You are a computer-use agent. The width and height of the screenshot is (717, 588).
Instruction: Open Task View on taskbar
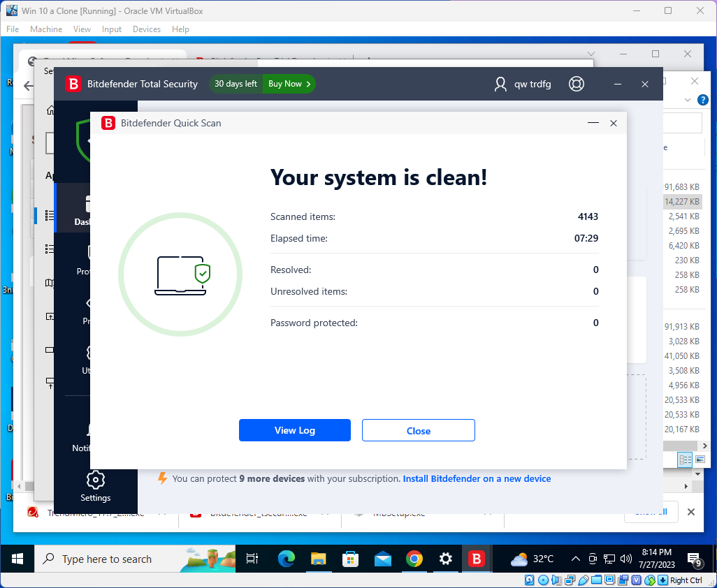pyautogui.click(x=252, y=559)
